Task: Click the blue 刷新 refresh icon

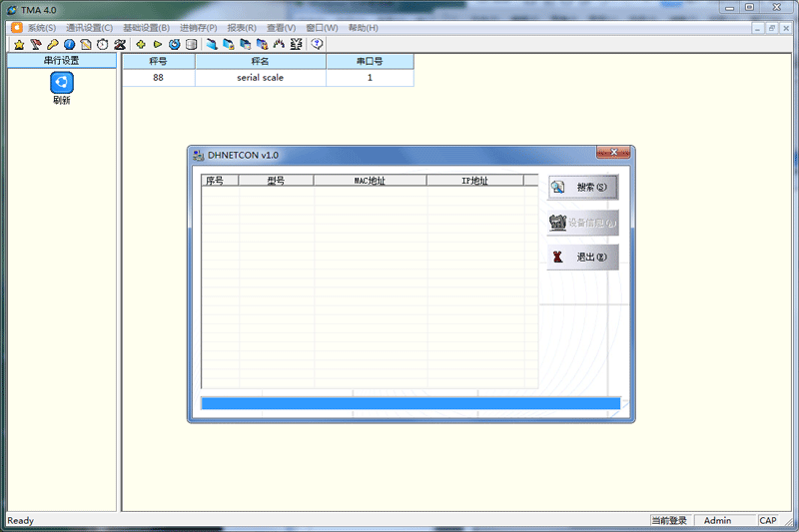Action: pyautogui.click(x=62, y=83)
